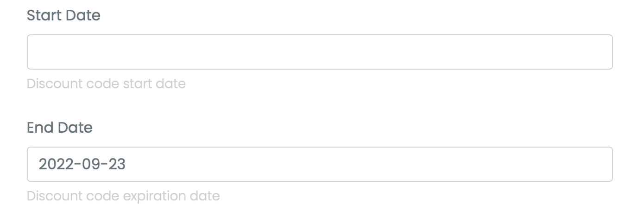The height and width of the screenshot is (219, 644).
Task: Select the expiration date text box
Action: pos(320,164)
